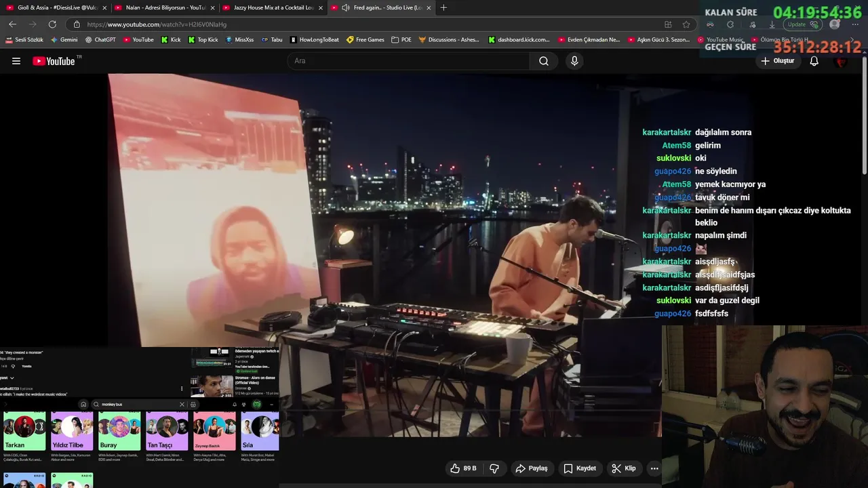The width and height of the screenshot is (868, 488).
Task: Open the Gemini bookmark
Action: click(64, 40)
